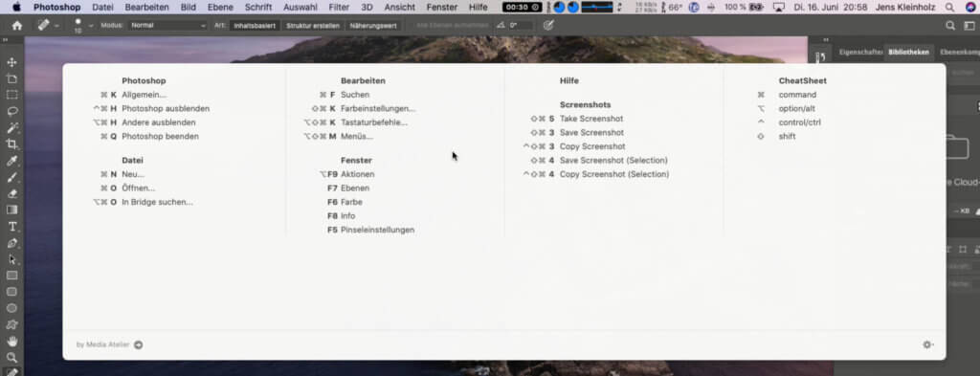Open the Modus blend mode dropdown

pos(167,26)
